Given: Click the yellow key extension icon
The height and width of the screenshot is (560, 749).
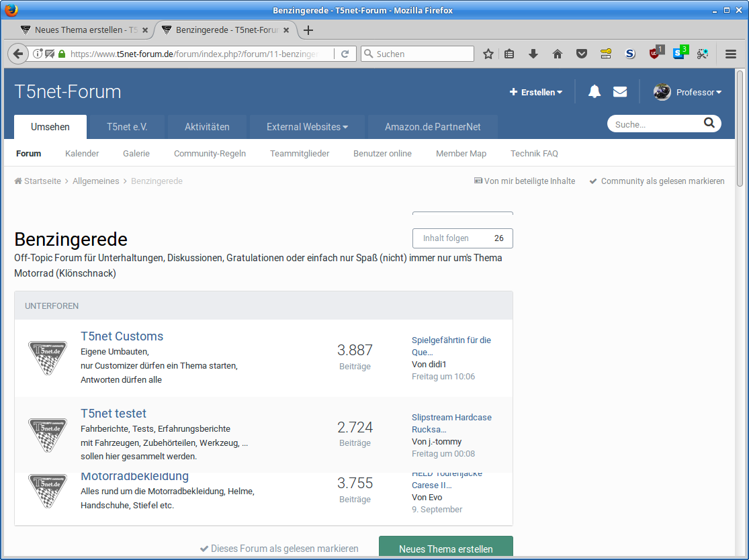Looking at the screenshot, I should click(x=606, y=54).
